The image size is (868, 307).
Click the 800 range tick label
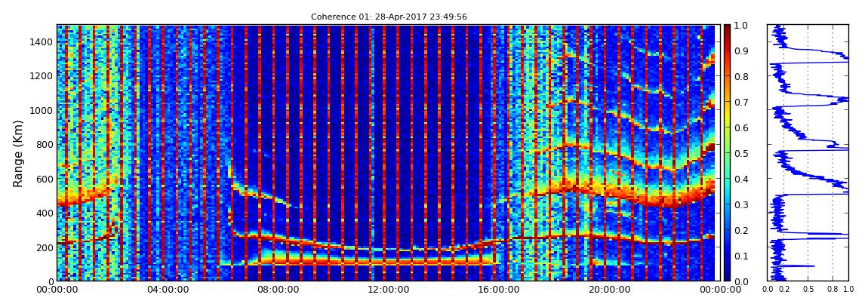point(45,144)
